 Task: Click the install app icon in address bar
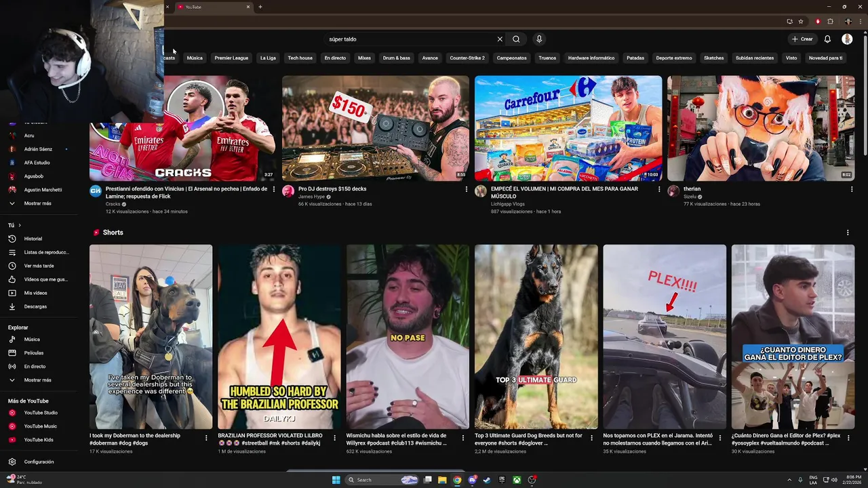click(x=789, y=21)
